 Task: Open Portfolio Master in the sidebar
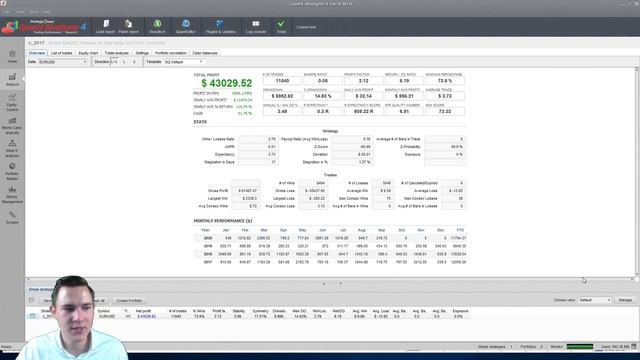click(12, 171)
